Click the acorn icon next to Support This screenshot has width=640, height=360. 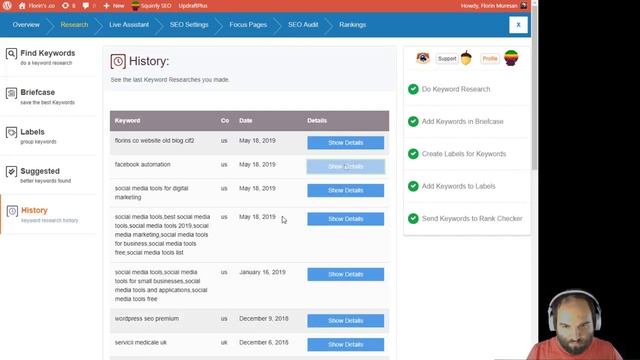coord(466,58)
